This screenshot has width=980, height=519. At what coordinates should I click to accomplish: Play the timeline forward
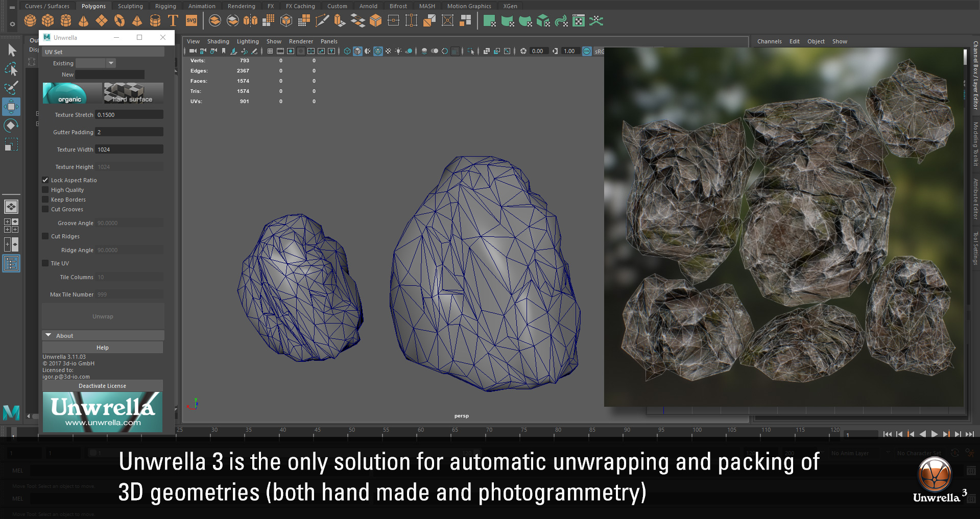click(x=935, y=434)
